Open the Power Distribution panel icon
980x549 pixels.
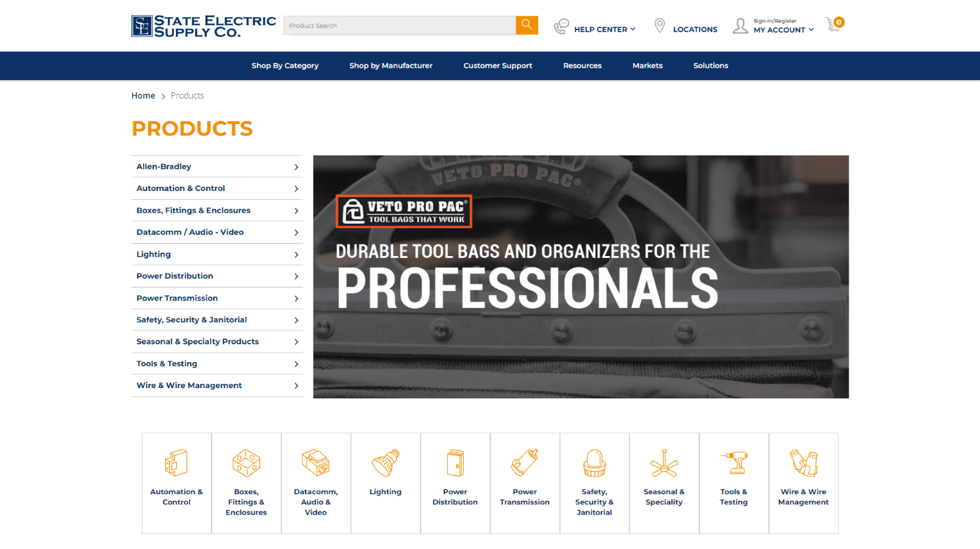point(455,463)
